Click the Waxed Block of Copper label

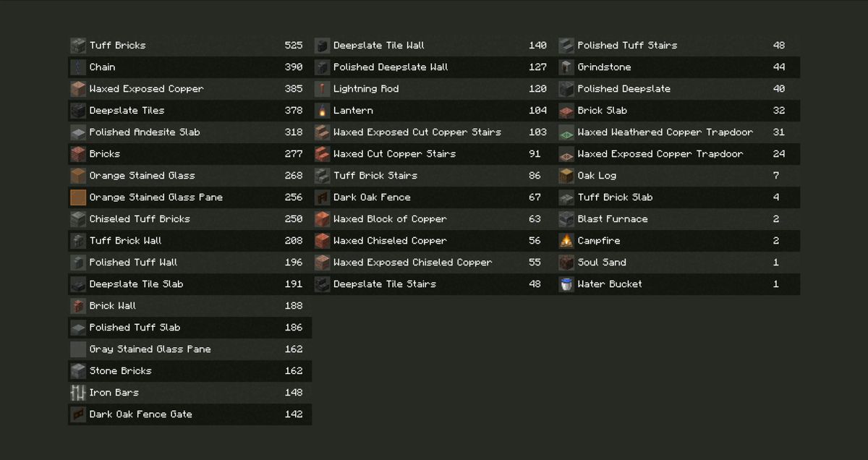390,219
